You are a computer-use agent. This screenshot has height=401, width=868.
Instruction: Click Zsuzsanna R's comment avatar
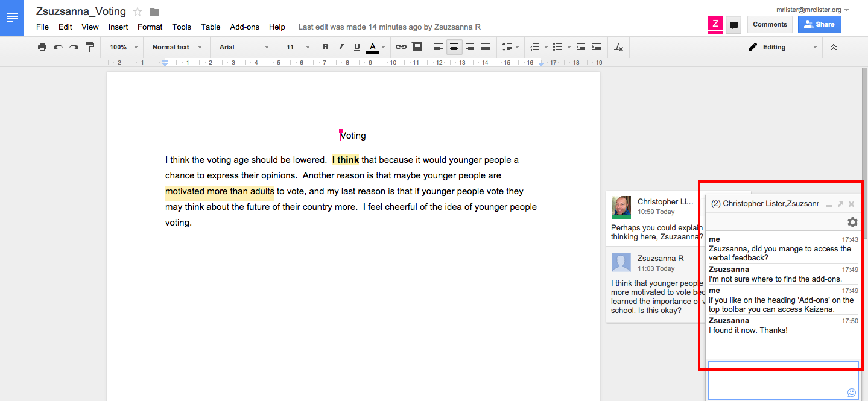(621, 262)
